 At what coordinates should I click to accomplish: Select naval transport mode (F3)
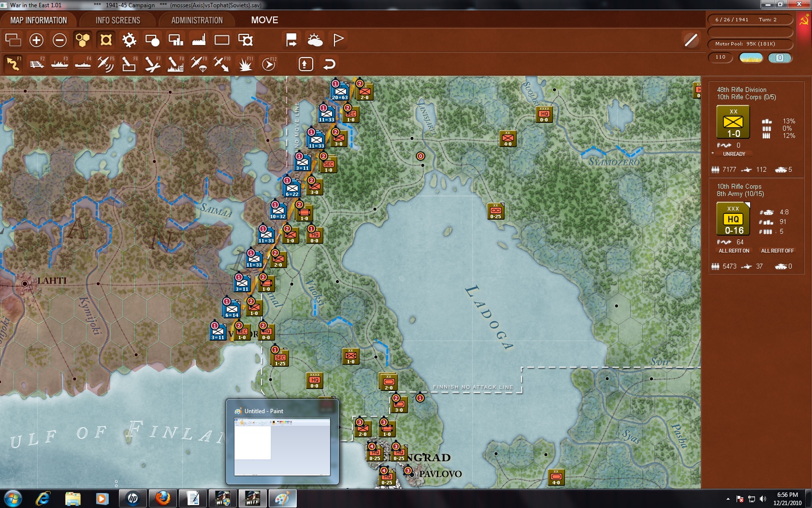click(x=59, y=64)
